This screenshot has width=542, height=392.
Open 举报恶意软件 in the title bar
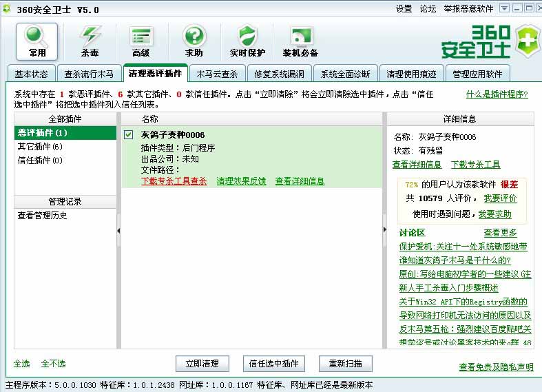click(469, 9)
